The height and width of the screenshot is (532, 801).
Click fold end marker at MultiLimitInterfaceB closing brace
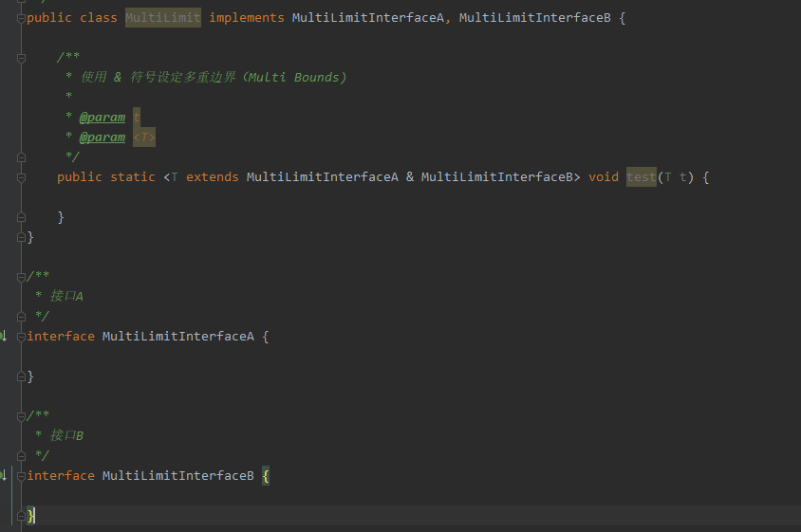(21, 516)
